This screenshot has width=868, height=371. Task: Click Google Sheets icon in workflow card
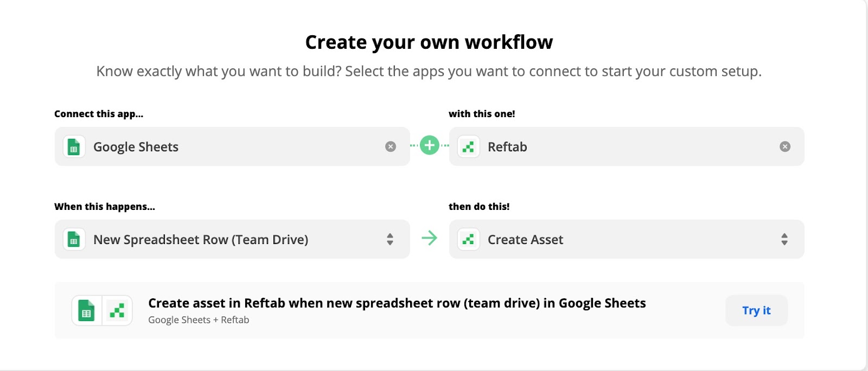[87, 311]
